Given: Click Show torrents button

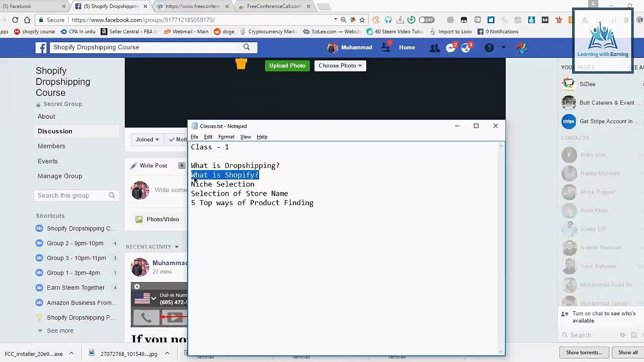Looking at the screenshot, I should point(584,352).
